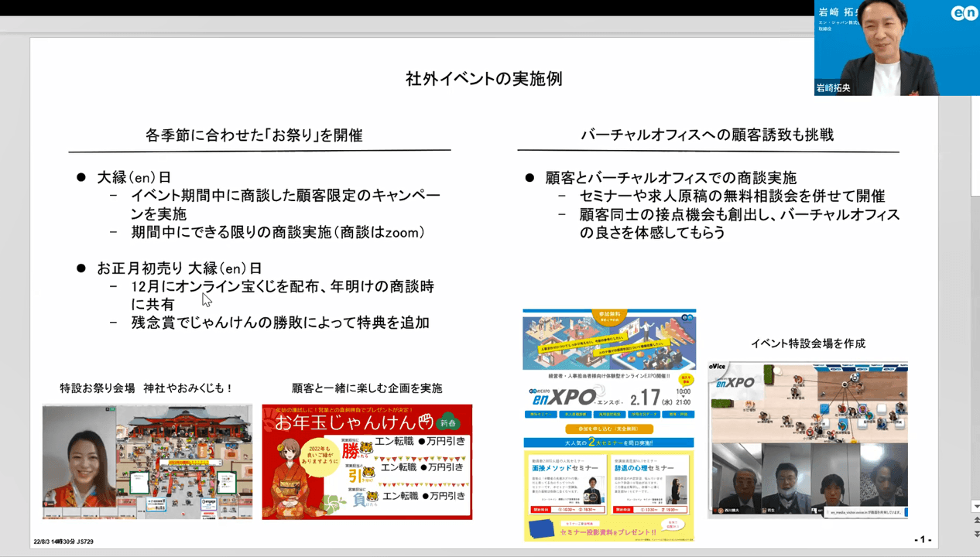
Task: Click the 社外イベントの実施例 slide title
Action: [484, 79]
